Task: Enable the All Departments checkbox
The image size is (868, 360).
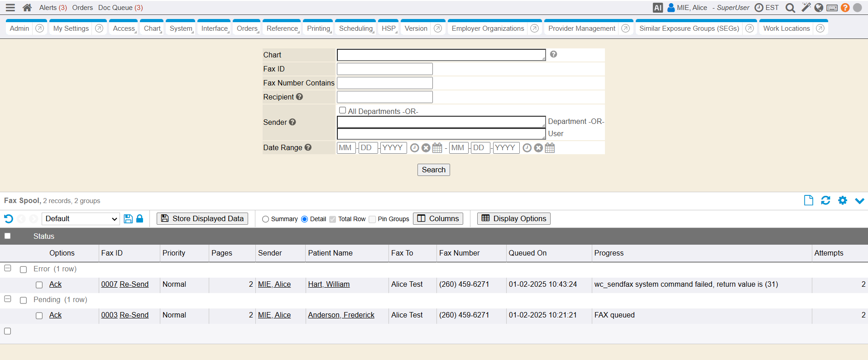Action: pos(342,110)
